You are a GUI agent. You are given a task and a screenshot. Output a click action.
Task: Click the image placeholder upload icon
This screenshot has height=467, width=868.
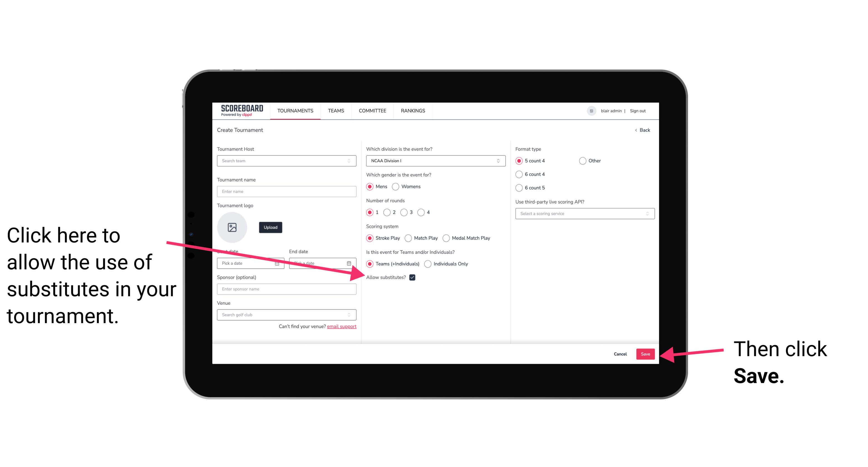[x=232, y=227]
